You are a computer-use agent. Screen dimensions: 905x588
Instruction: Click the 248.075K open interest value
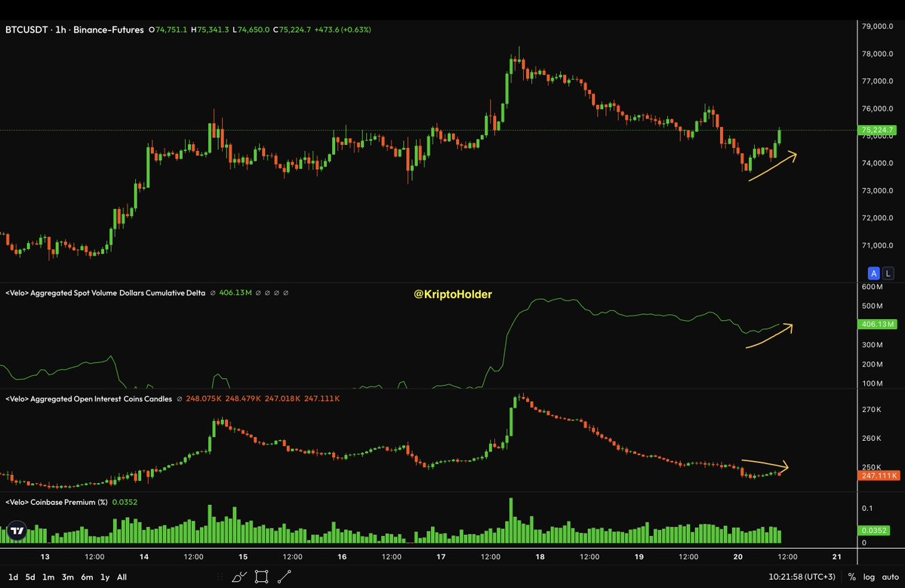tap(203, 399)
